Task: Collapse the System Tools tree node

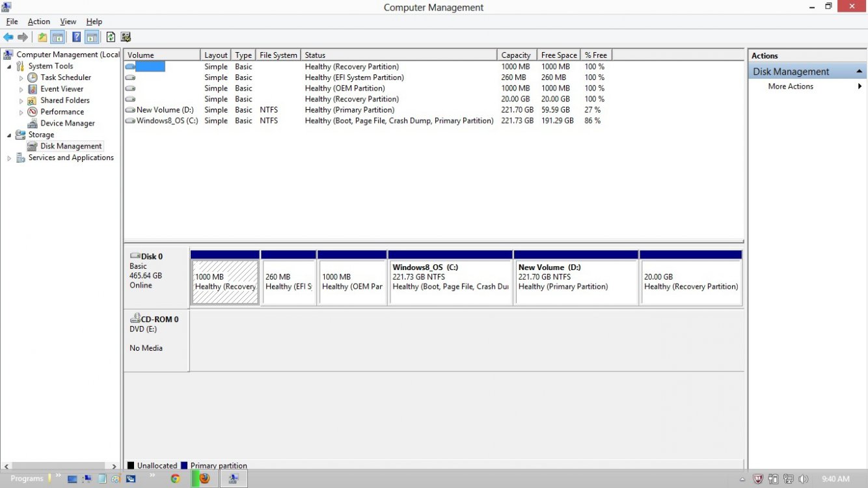Action: click(9, 66)
